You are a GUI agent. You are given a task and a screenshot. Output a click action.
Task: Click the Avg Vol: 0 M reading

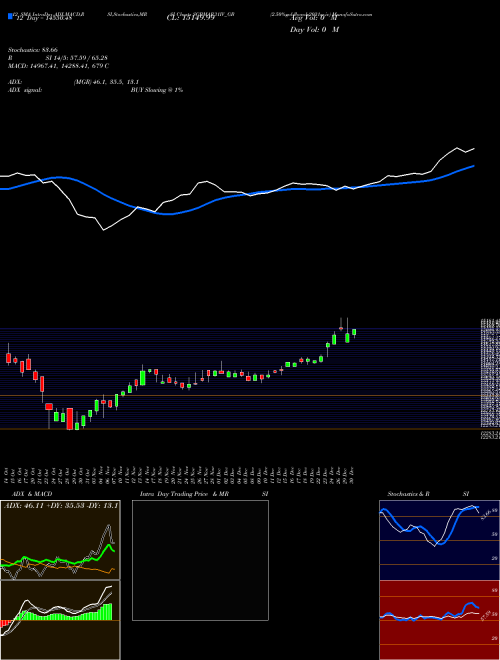313,18
